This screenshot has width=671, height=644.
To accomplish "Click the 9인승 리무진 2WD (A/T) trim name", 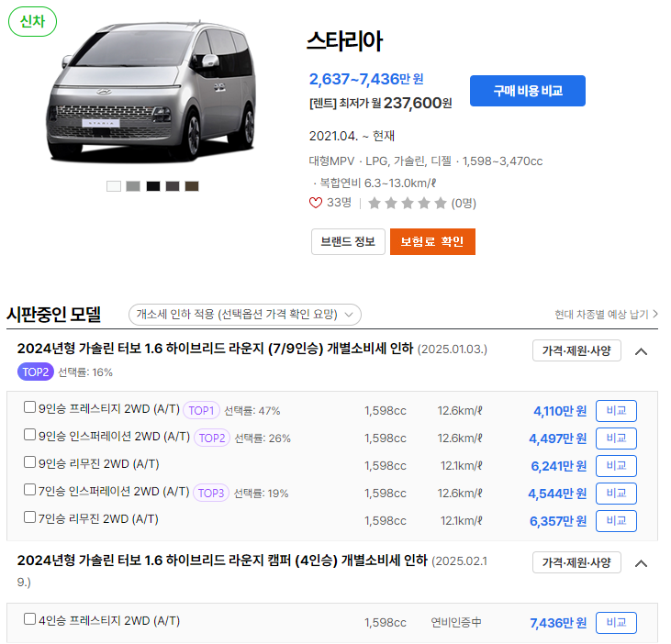I will [99, 463].
